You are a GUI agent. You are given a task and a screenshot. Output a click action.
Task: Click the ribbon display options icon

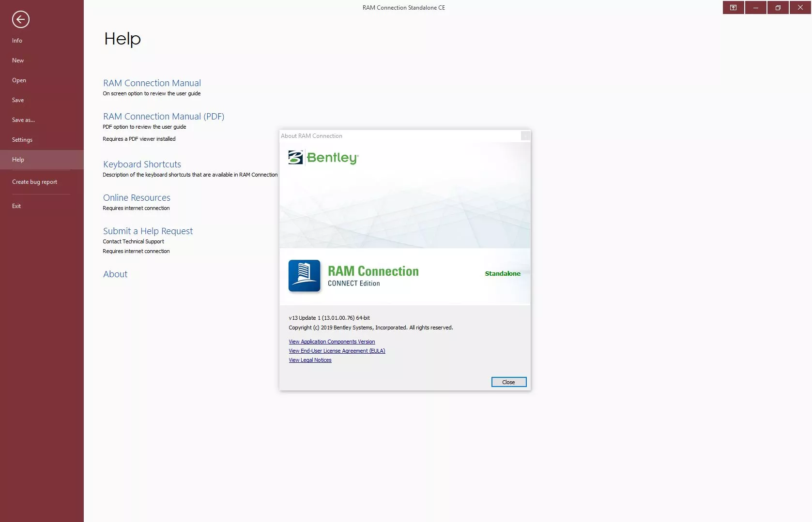point(733,8)
